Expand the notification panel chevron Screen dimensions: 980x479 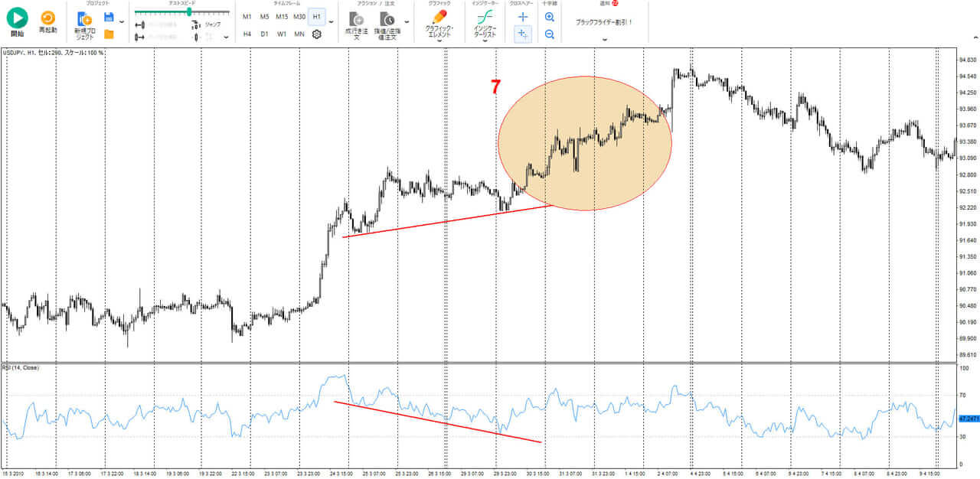(605, 39)
